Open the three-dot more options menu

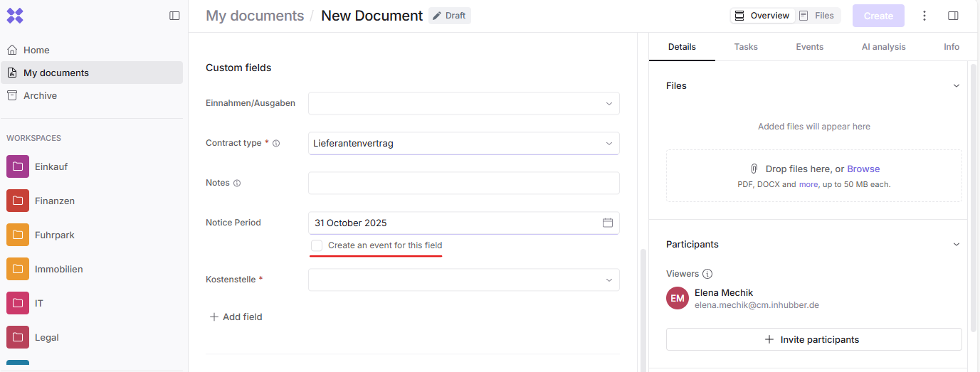(924, 16)
